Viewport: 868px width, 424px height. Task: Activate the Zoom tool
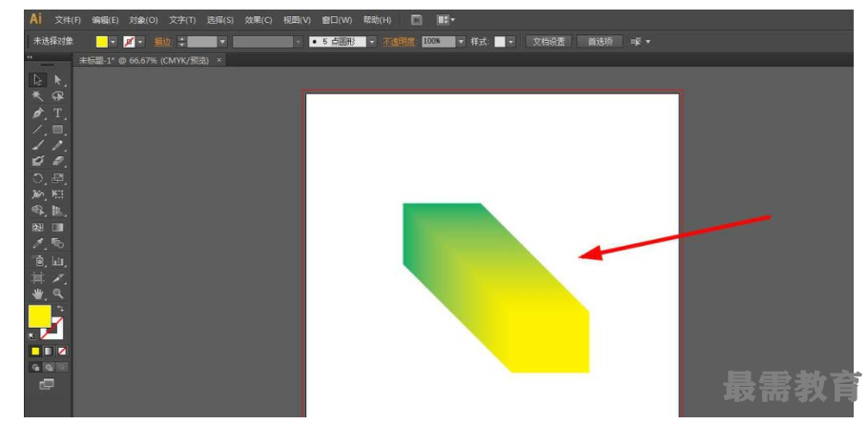click(x=58, y=293)
